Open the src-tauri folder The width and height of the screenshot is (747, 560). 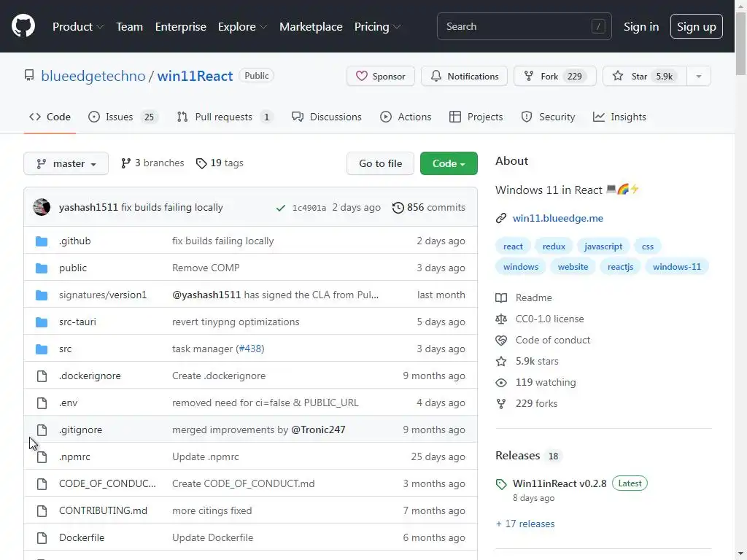(77, 322)
